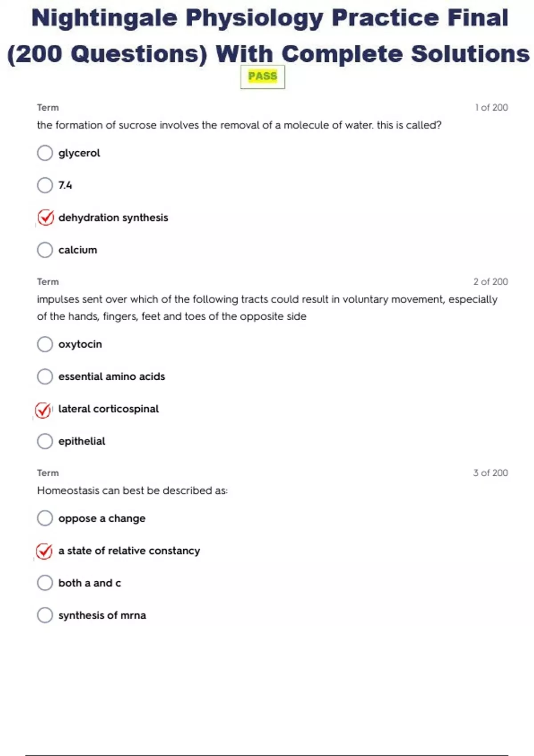The image size is (534, 756).
Task: Click the checked lateral corticospinal option
Action: point(43,410)
